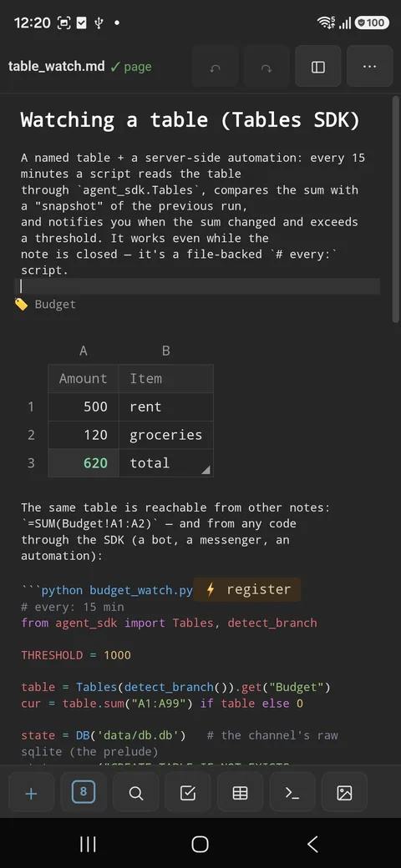The image size is (401, 868).
Task: Select column header A of the table
Action: pyautogui.click(x=83, y=351)
